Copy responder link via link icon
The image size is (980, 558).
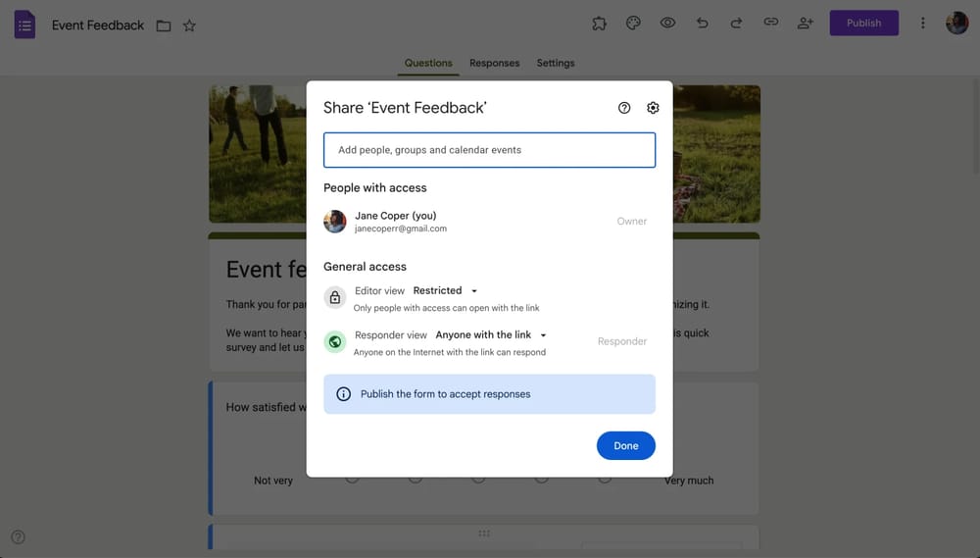tap(771, 24)
